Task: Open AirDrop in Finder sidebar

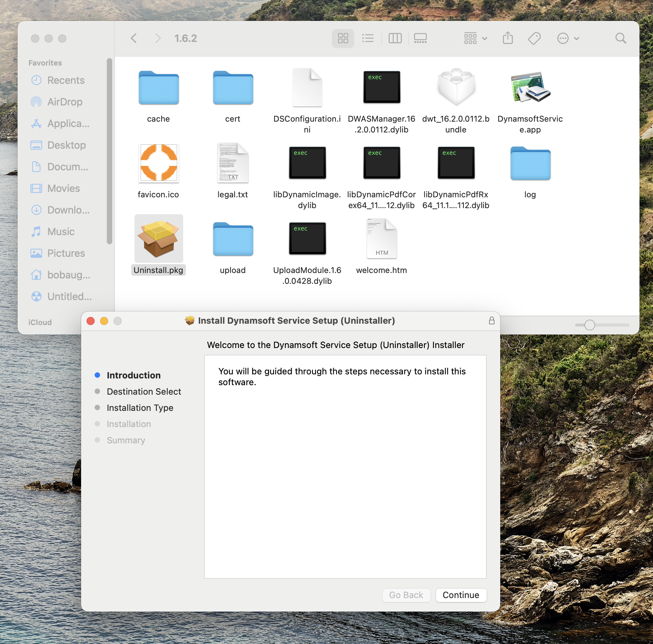Action: (x=65, y=102)
